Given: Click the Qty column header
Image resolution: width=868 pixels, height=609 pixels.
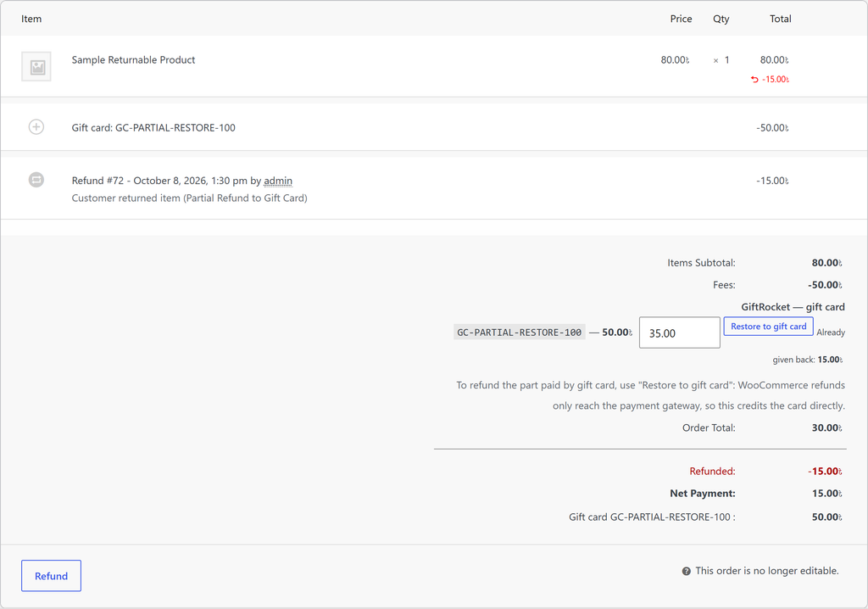Looking at the screenshot, I should (x=721, y=19).
